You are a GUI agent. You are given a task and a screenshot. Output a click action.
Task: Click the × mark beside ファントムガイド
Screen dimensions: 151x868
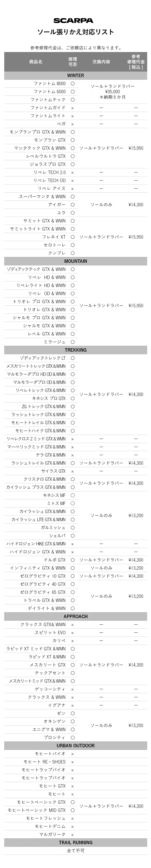73,108
